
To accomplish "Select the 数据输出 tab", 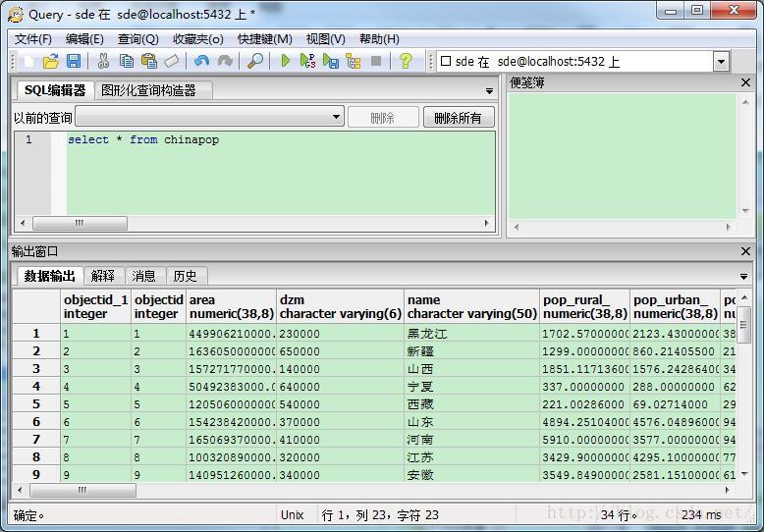I will coord(49,276).
